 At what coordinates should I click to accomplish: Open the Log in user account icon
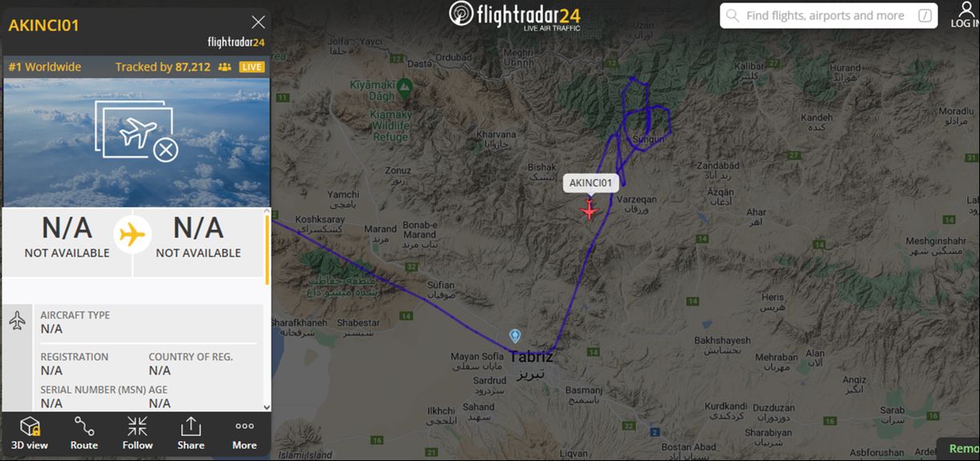click(966, 15)
